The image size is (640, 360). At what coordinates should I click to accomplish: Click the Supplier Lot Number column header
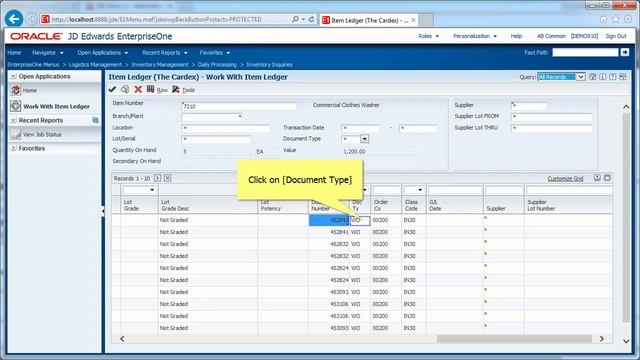(x=541, y=205)
